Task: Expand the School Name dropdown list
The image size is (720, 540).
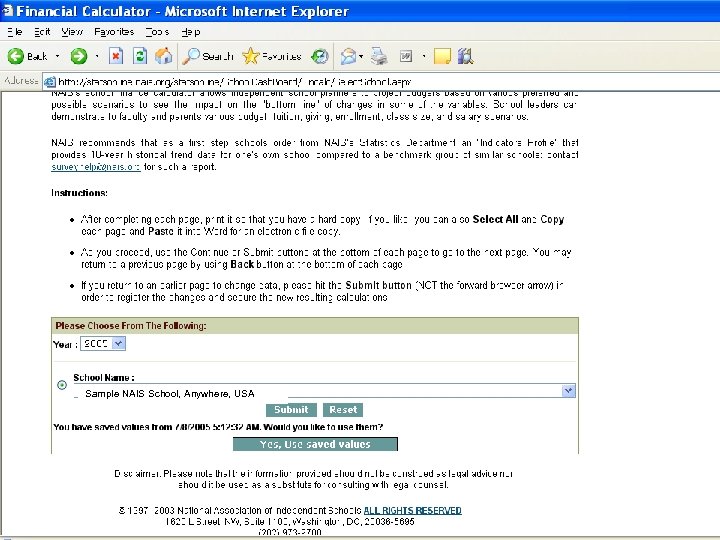Action: [x=568, y=391]
